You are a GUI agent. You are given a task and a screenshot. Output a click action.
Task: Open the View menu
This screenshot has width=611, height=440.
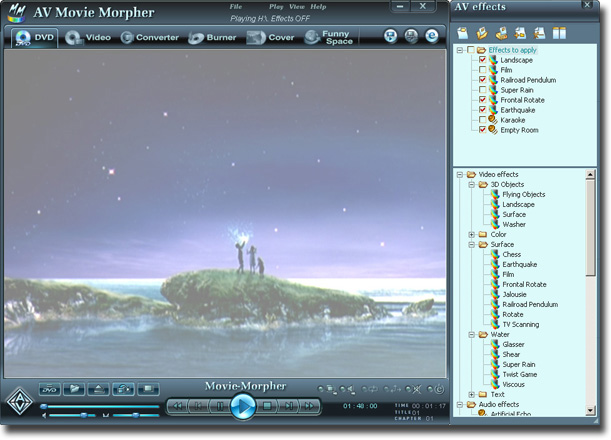click(297, 7)
